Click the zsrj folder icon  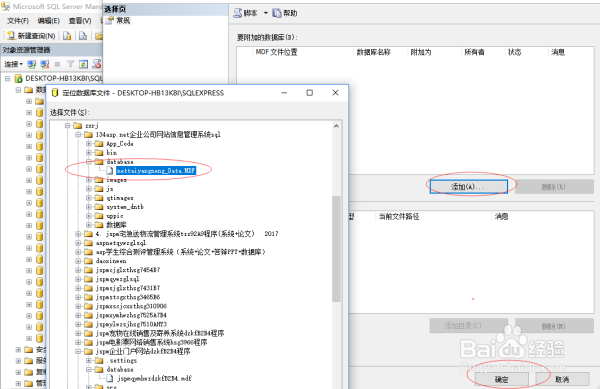(78, 125)
